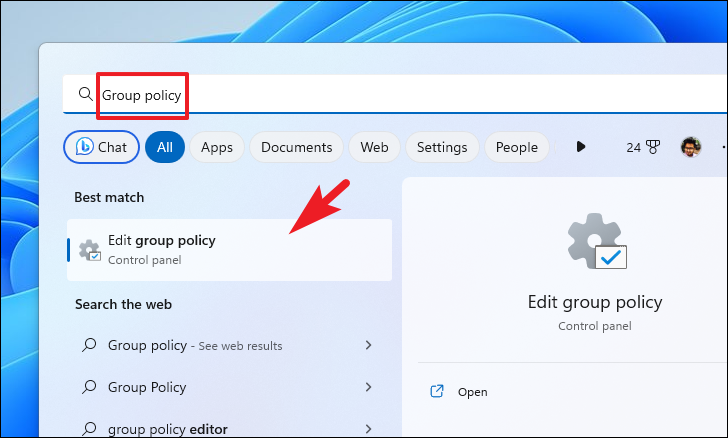Click search icon beside See web results
Image resolution: width=728 pixels, height=438 pixels.
(x=89, y=345)
